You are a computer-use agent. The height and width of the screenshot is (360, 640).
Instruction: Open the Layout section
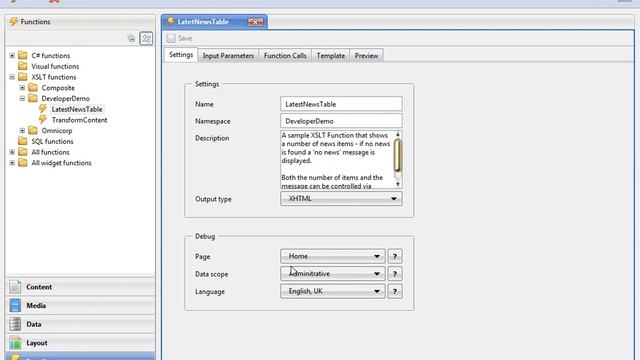(80, 343)
